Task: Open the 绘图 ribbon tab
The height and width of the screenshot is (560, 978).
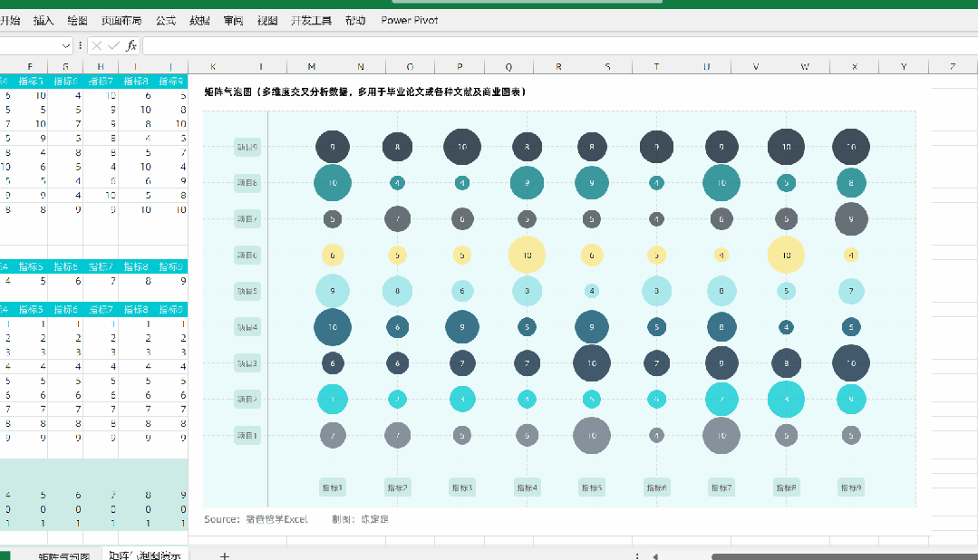Action: 77,21
